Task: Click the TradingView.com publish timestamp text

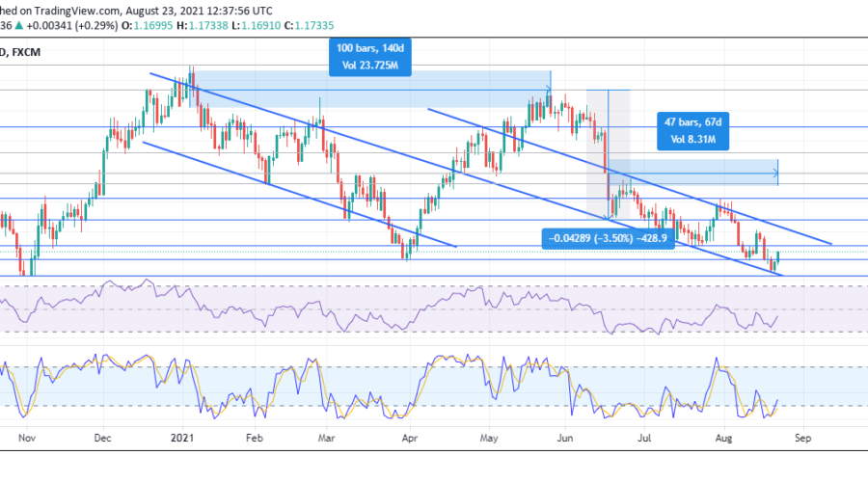Action: [x=136, y=11]
